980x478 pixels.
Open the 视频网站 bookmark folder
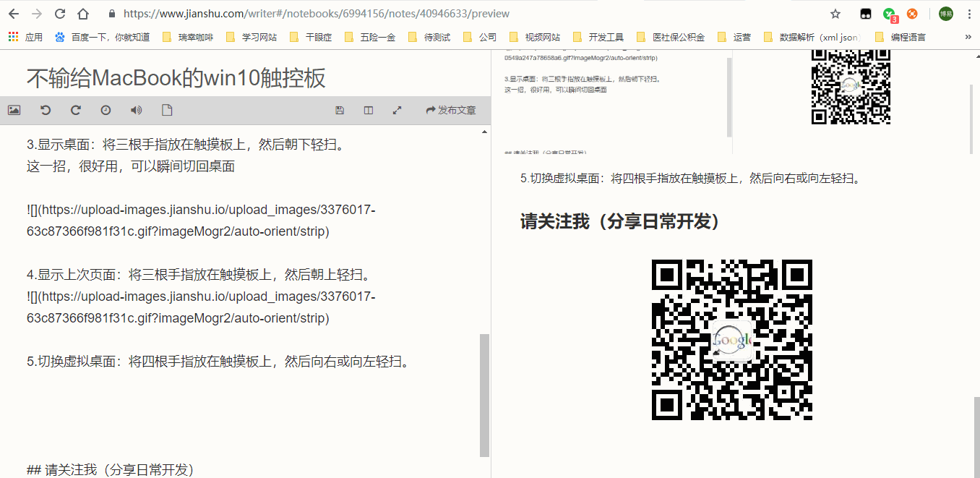pos(535,37)
